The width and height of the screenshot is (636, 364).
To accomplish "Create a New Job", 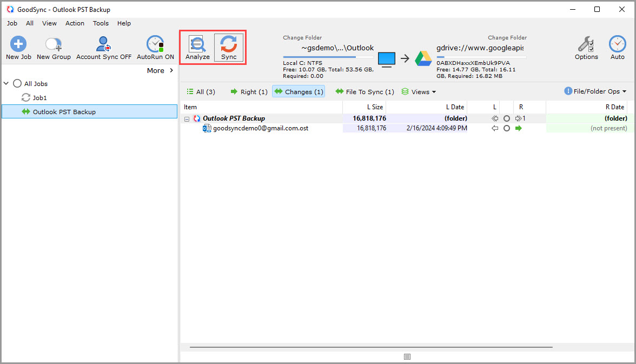I will 18,48.
